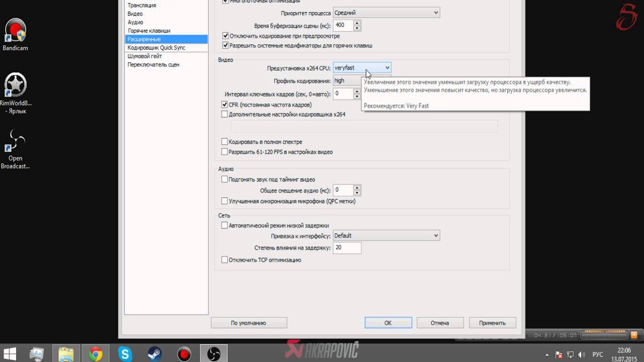Toggle 'Автоматический режим низкой задержки'
The height and width of the screenshot is (362, 644).
[225, 225]
